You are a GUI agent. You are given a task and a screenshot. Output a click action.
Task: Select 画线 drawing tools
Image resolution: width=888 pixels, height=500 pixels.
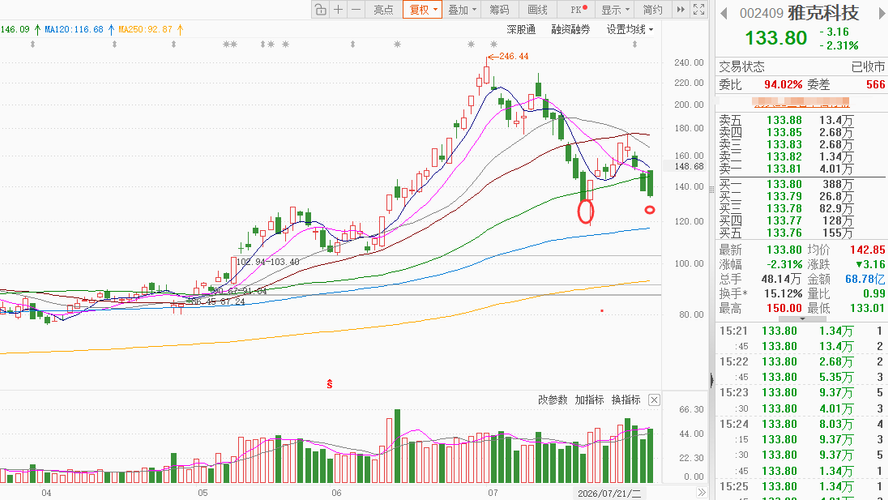point(537,9)
